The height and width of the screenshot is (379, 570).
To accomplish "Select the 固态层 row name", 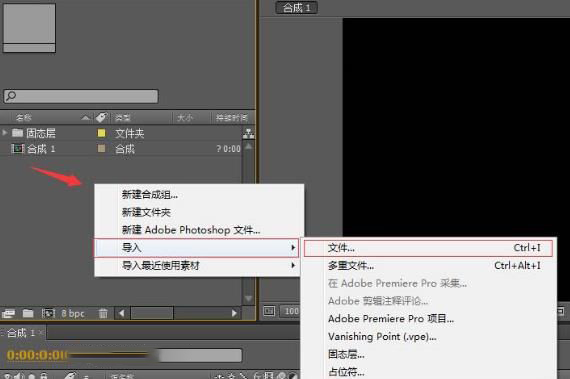I will (x=41, y=133).
